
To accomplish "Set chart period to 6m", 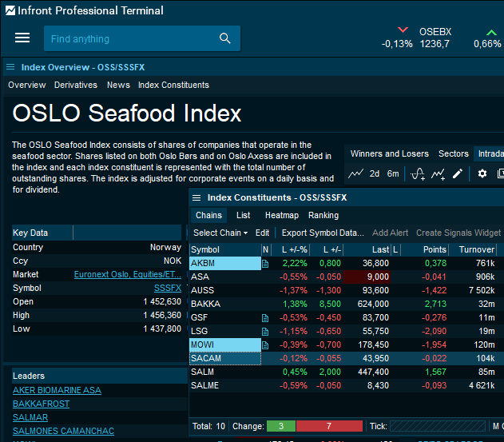I will [393, 173].
